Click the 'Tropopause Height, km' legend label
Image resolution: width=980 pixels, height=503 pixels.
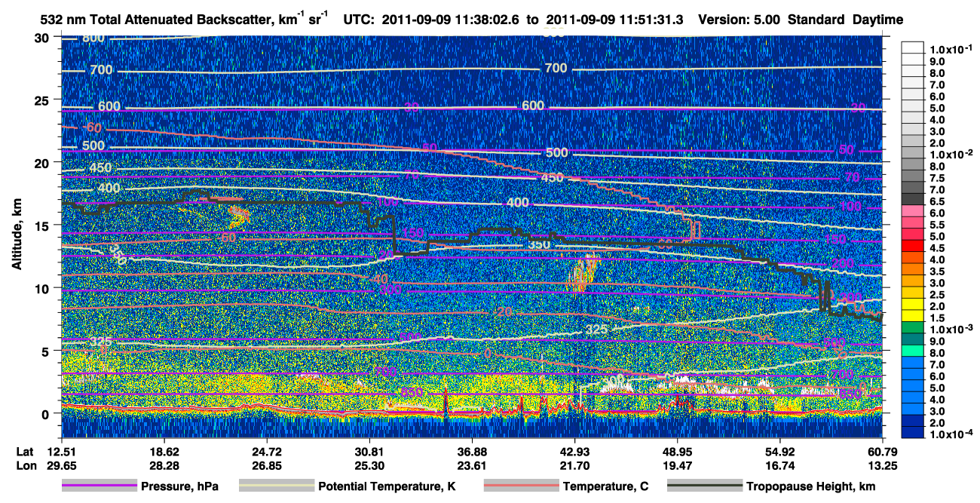pyautogui.click(x=811, y=486)
